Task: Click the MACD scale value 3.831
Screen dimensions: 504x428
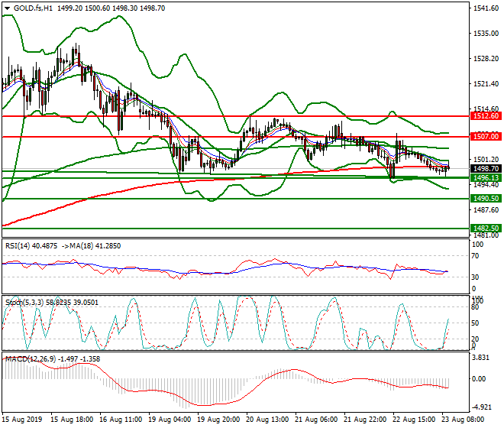Action: [x=480, y=358]
